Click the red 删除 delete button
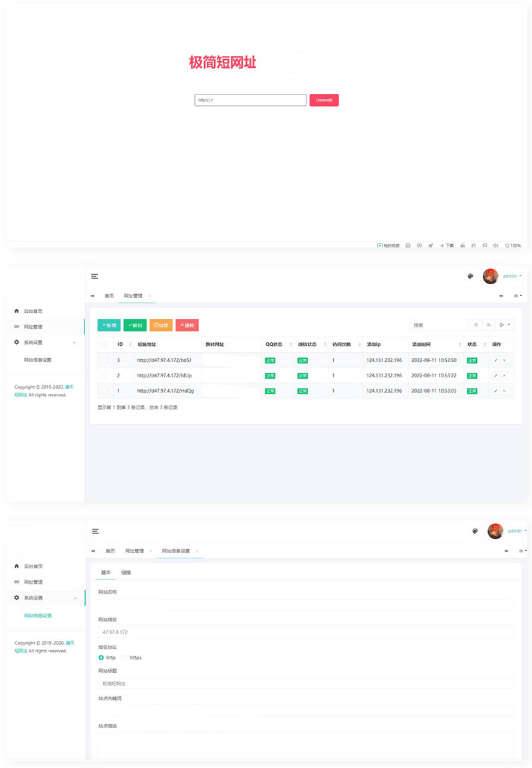The height and width of the screenshot is (768, 532). [187, 325]
